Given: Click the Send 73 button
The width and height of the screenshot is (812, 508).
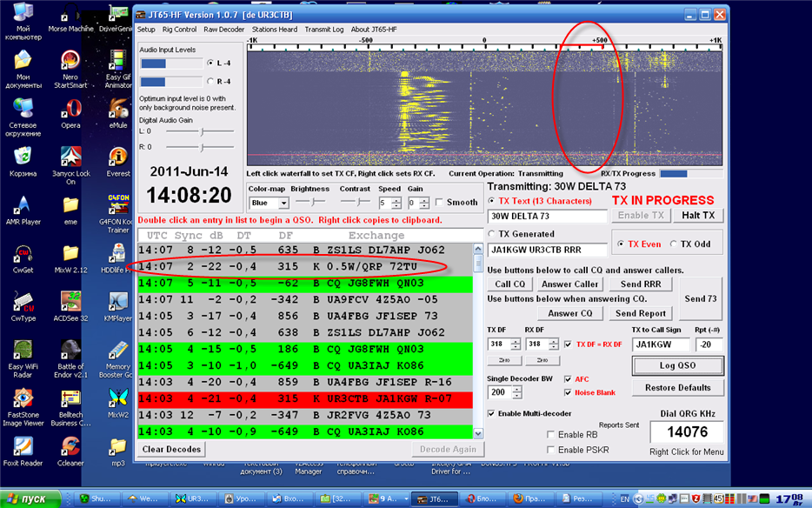Looking at the screenshot, I should pyautogui.click(x=700, y=298).
